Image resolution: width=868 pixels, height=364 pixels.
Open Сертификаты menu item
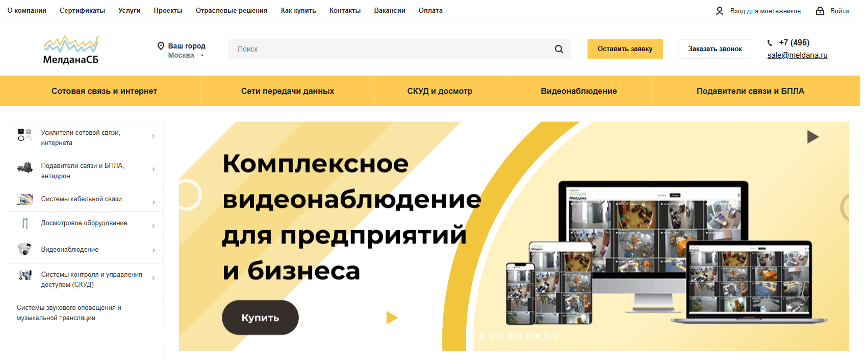tap(82, 11)
